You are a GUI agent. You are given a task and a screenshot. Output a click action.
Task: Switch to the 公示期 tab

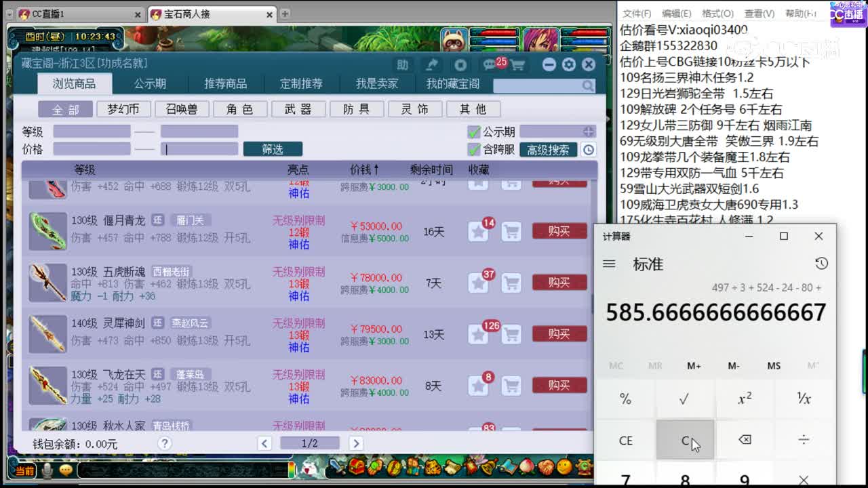150,84
